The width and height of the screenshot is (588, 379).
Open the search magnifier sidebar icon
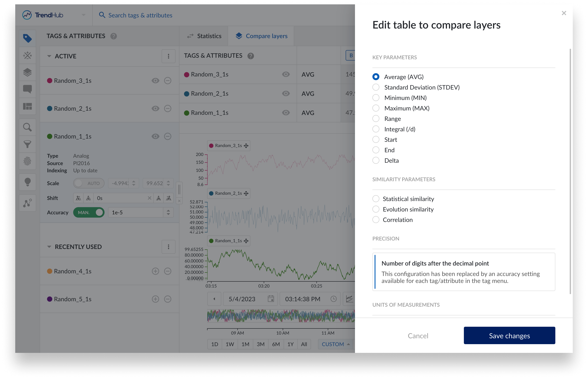27,127
